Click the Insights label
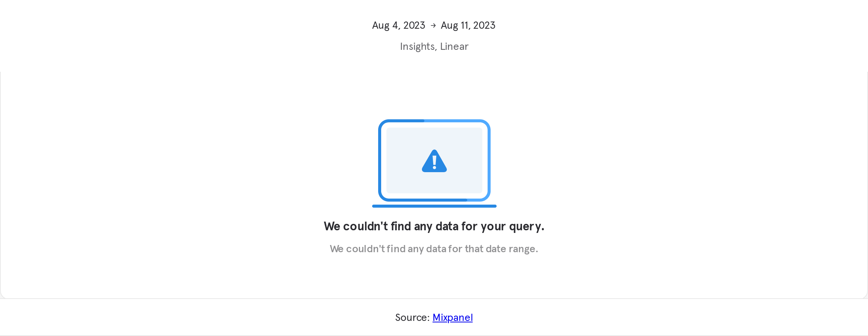 (x=418, y=46)
